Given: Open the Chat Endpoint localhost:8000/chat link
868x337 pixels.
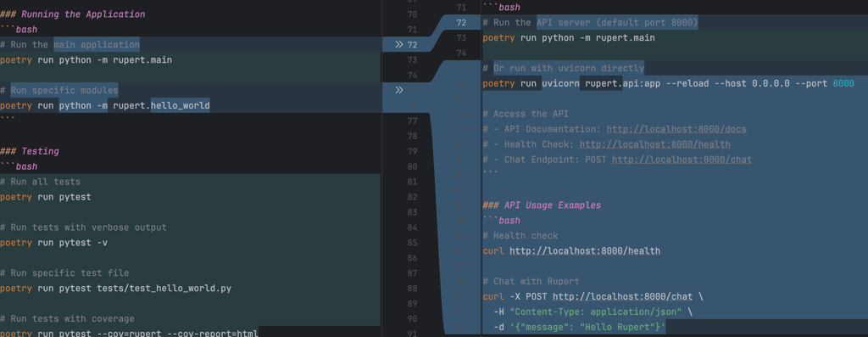Looking at the screenshot, I should click(682, 160).
